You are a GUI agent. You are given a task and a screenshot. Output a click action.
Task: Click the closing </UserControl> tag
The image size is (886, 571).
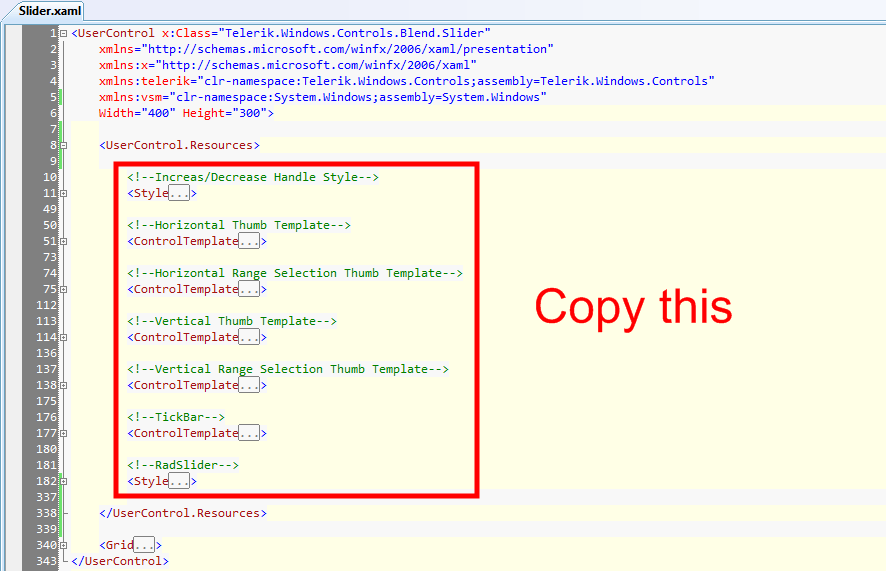120,561
